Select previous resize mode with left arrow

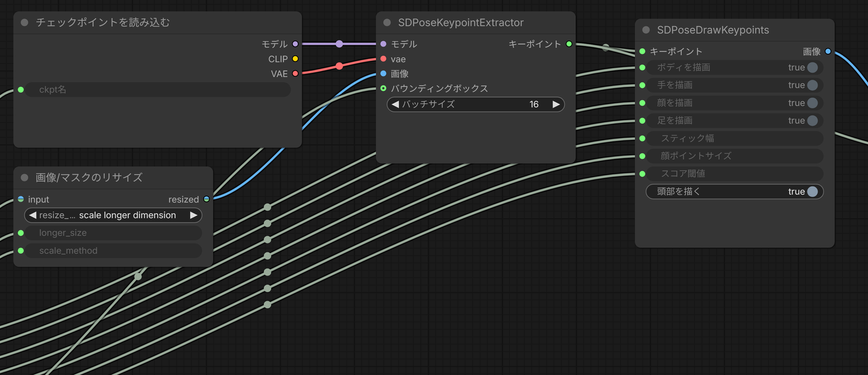(33, 215)
